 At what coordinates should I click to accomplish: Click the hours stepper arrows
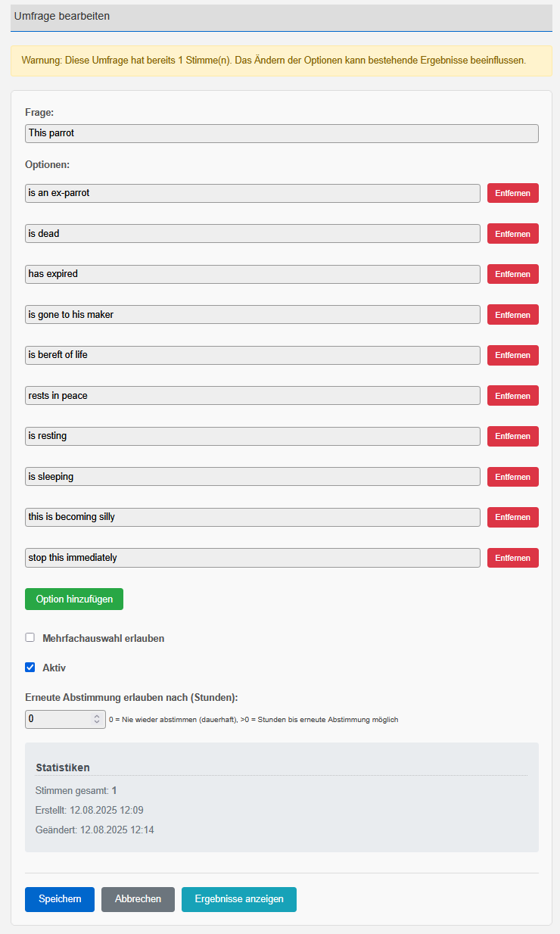[x=97, y=719]
